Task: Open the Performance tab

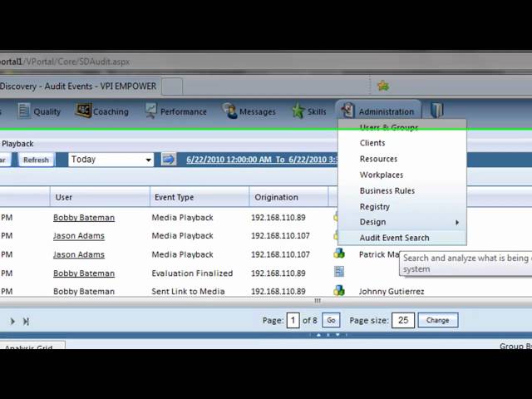Action: coord(175,111)
